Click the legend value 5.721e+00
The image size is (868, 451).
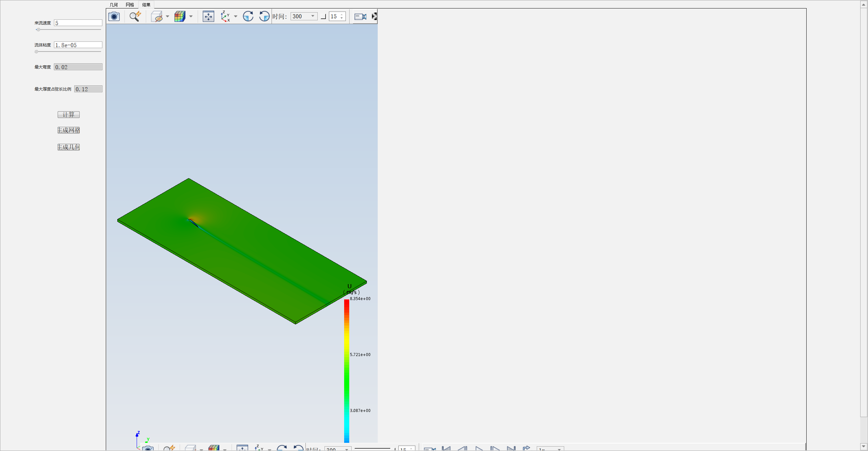click(x=360, y=355)
